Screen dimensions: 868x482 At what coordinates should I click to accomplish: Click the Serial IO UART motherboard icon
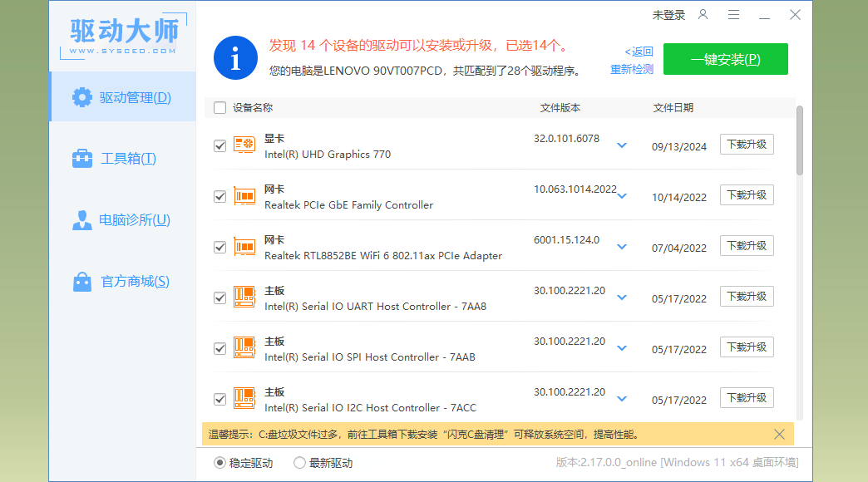point(244,298)
